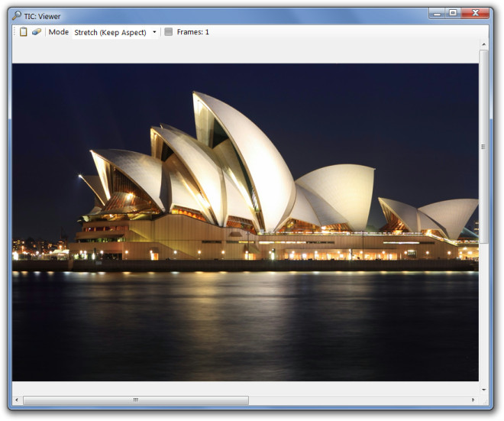Image resolution: width=504 pixels, height=421 pixels.
Task: Click the vertical scrollbar up arrow
Action: pos(483,44)
